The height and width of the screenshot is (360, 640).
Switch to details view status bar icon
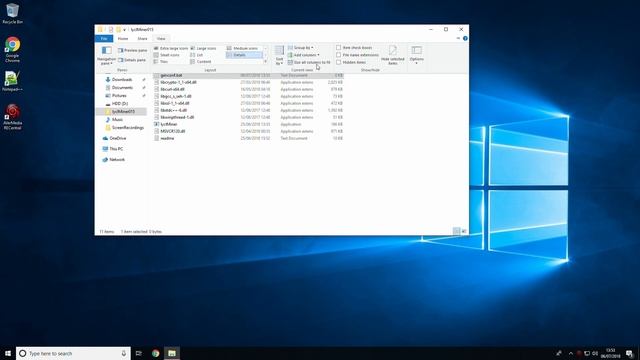456,231
